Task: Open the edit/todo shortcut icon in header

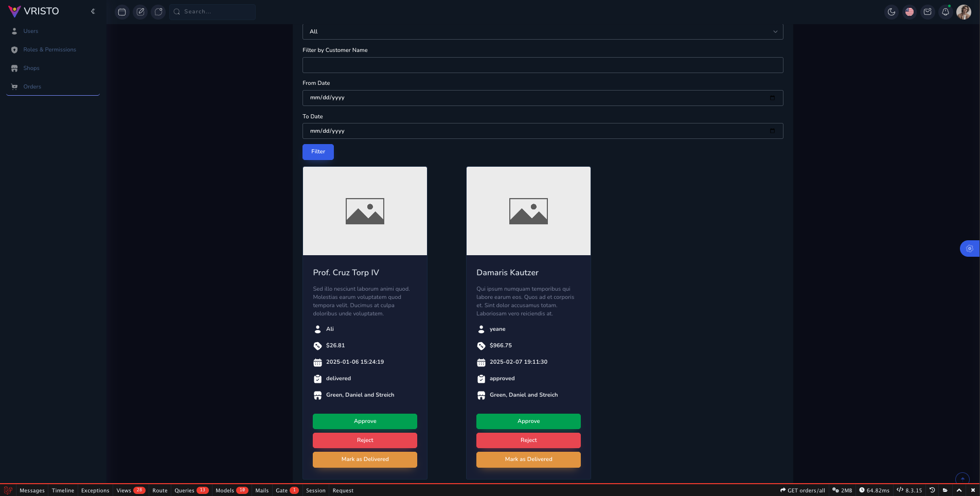Action: pos(140,12)
